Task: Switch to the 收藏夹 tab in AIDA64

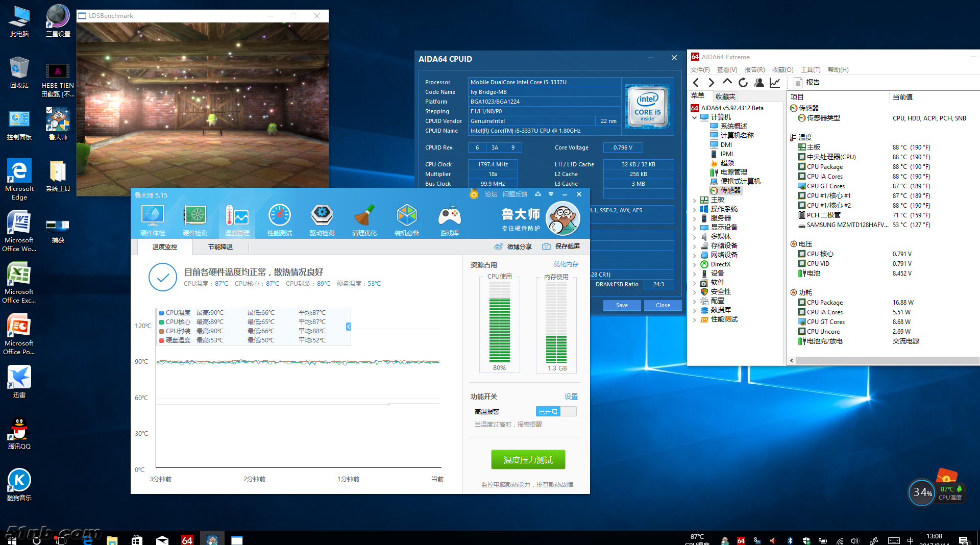Action: tap(725, 96)
